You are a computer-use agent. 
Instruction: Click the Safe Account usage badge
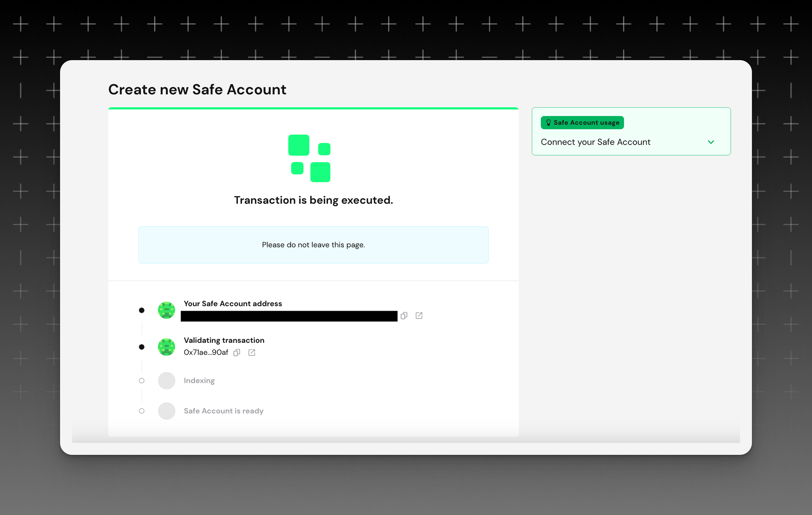coord(582,123)
